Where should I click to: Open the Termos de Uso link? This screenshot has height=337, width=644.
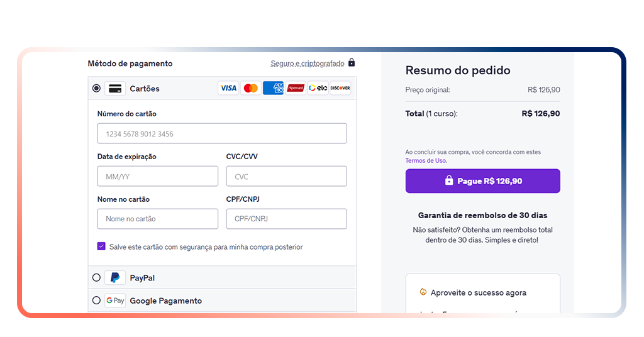426,160
